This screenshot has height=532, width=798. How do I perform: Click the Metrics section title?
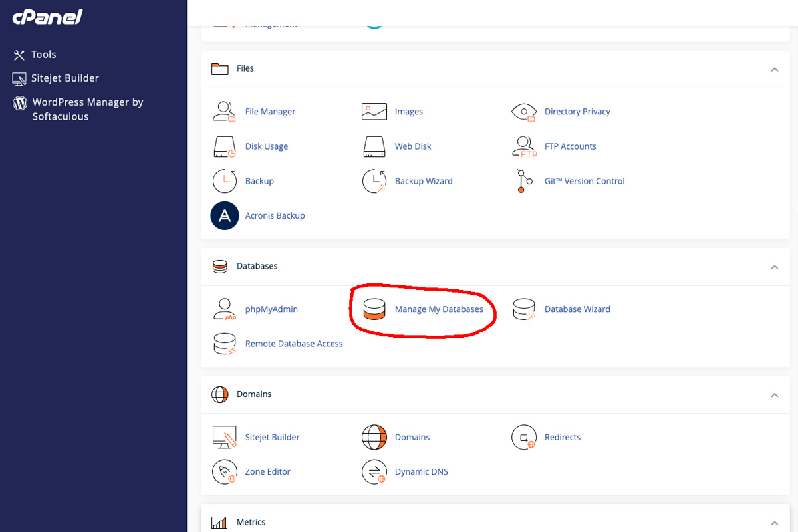pos(251,523)
